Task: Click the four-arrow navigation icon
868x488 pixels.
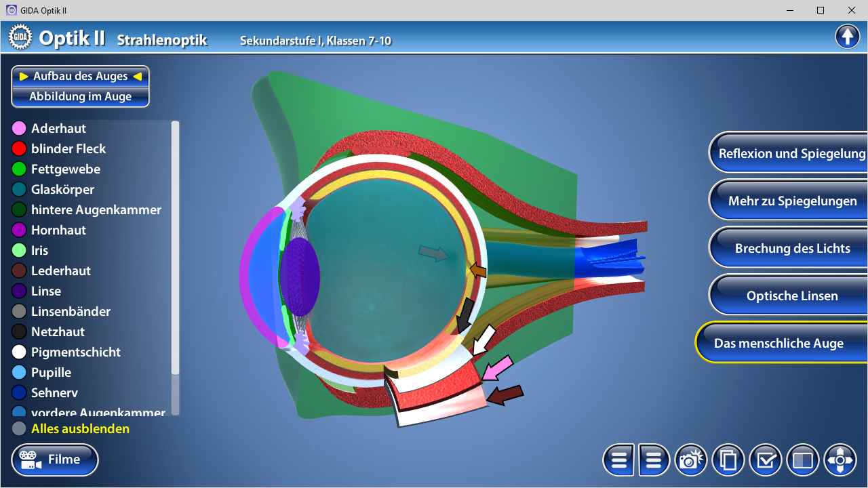Action: click(x=840, y=461)
